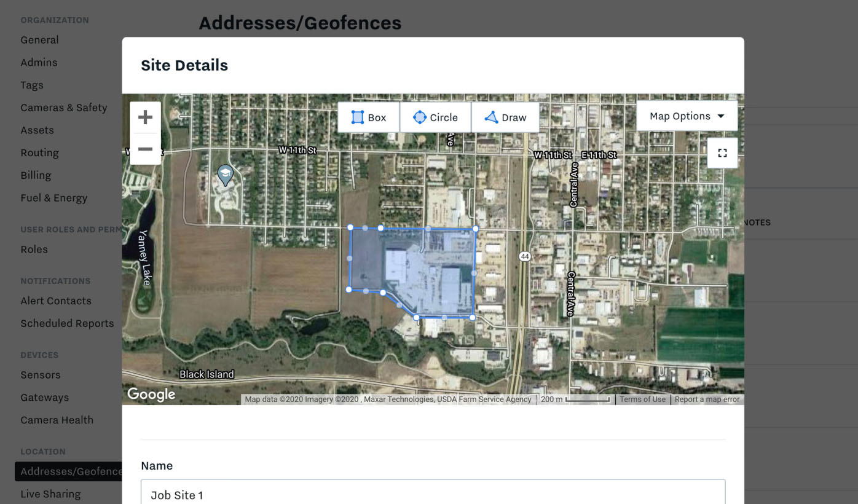Open the Map Options dropdown

[687, 116]
